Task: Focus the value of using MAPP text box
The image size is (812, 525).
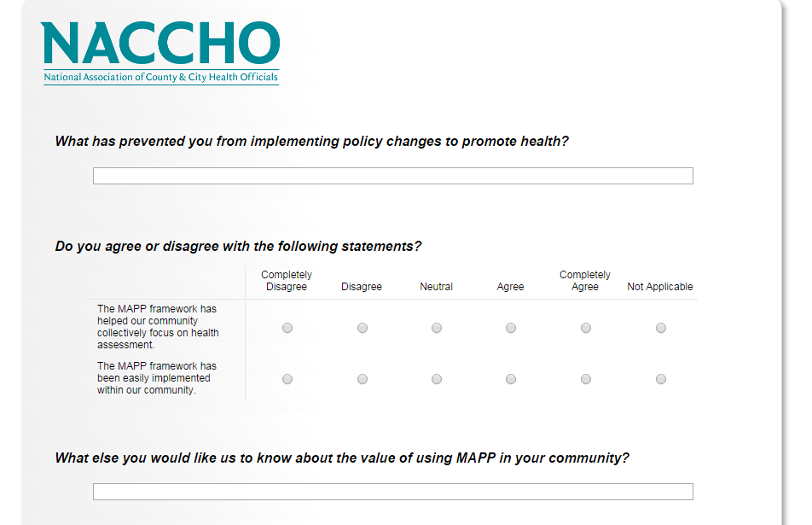Action: (392, 492)
